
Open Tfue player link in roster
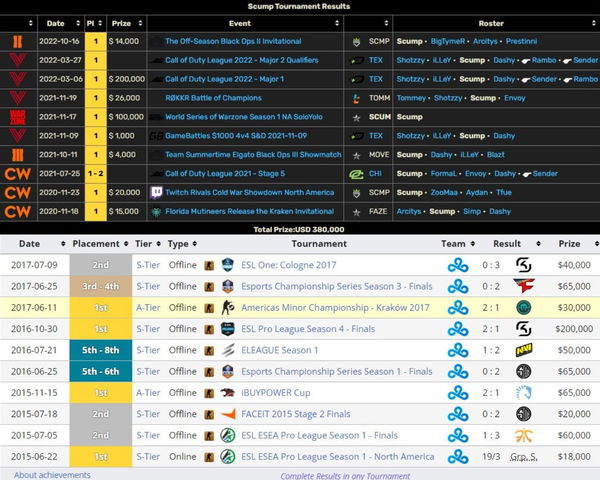click(x=504, y=193)
